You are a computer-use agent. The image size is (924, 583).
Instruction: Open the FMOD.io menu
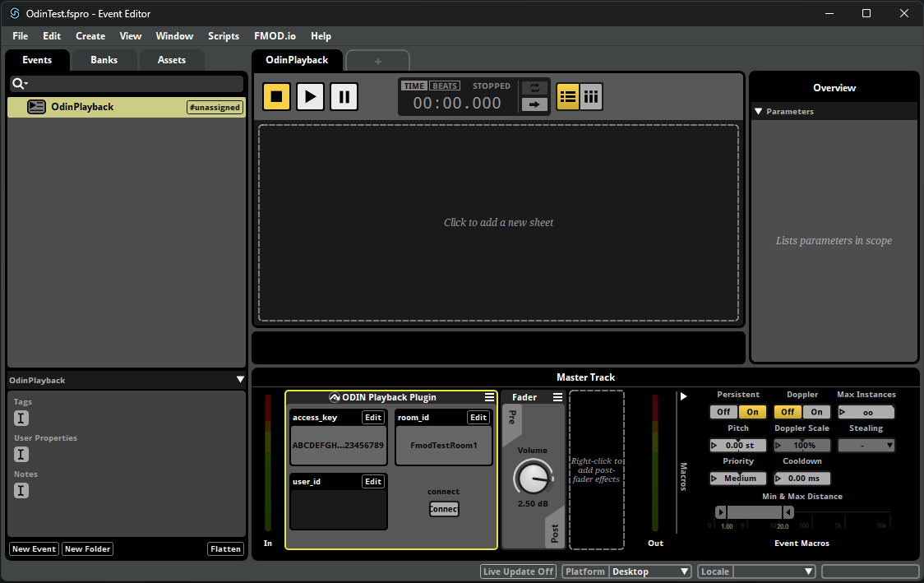[275, 36]
